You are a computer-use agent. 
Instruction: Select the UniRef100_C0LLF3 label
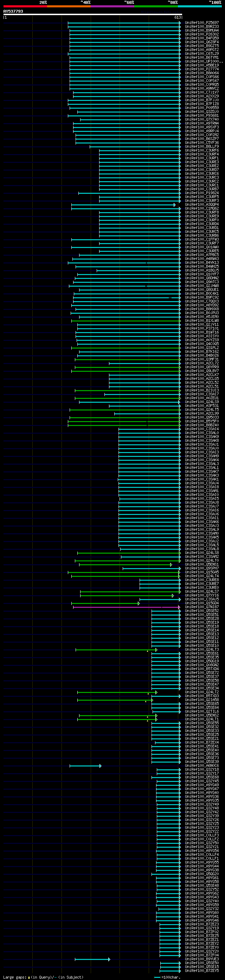tap(202, 836)
